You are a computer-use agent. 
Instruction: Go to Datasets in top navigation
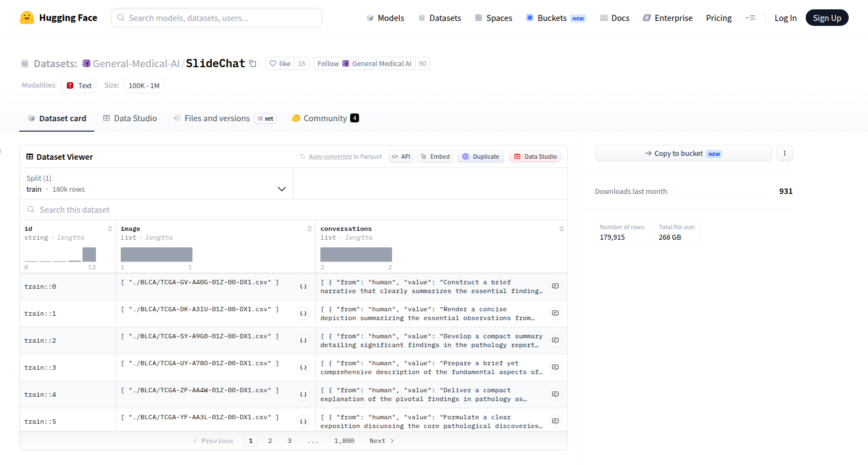click(440, 18)
